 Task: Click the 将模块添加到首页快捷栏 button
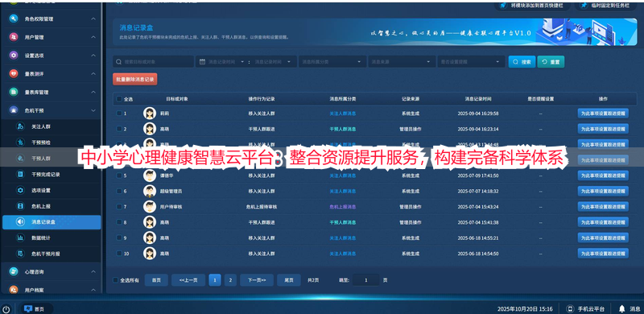click(533, 6)
